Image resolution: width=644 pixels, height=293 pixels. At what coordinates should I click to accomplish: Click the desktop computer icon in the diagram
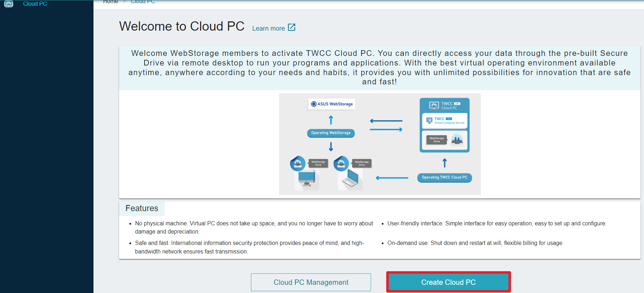click(307, 179)
